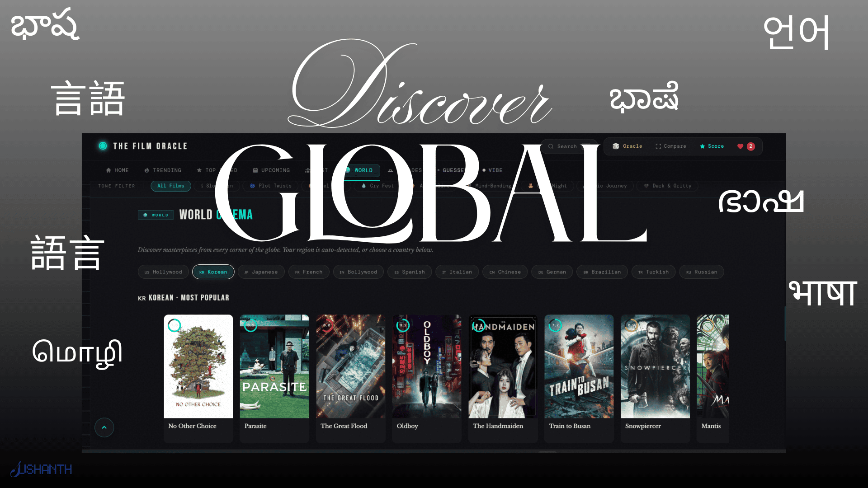Choose the Japanese country chip
Viewport: 868px width, 488px height.
(261, 272)
